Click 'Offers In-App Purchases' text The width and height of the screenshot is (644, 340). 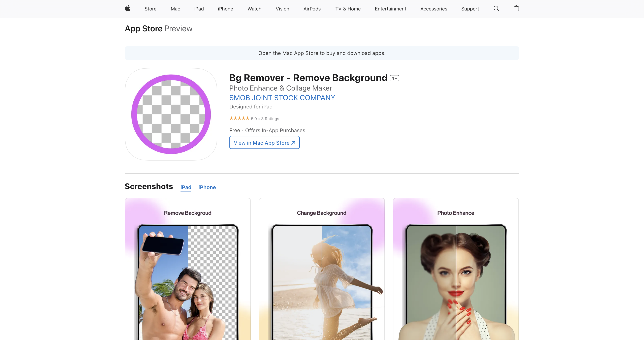[275, 131]
